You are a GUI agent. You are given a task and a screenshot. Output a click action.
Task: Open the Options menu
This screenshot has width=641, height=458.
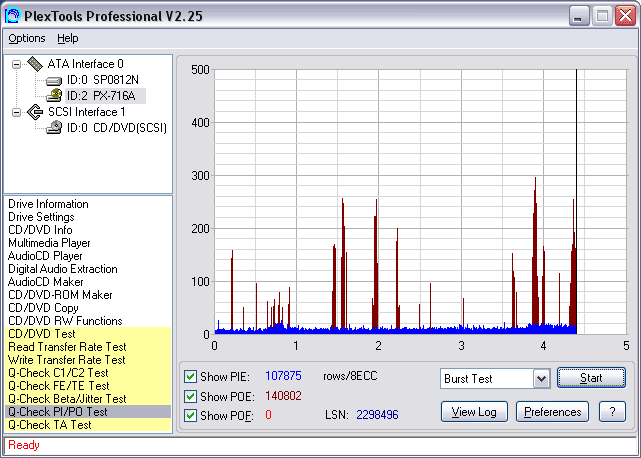click(27, 38)
